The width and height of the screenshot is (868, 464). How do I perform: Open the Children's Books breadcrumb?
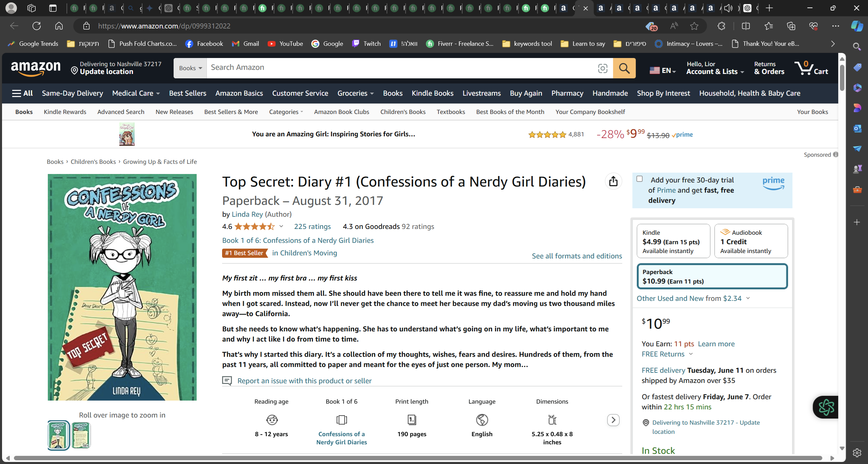click(93, 162)
